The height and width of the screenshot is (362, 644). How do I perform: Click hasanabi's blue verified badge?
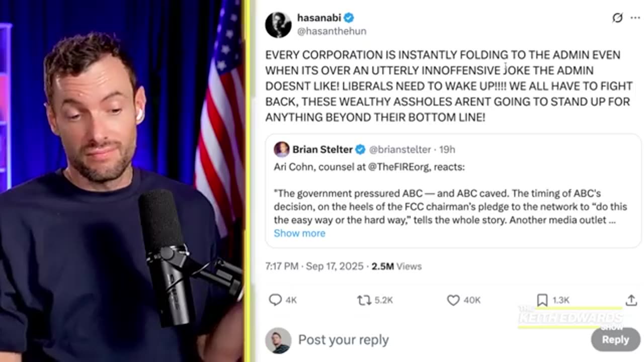pyautogui.click(x=349, y=18)
